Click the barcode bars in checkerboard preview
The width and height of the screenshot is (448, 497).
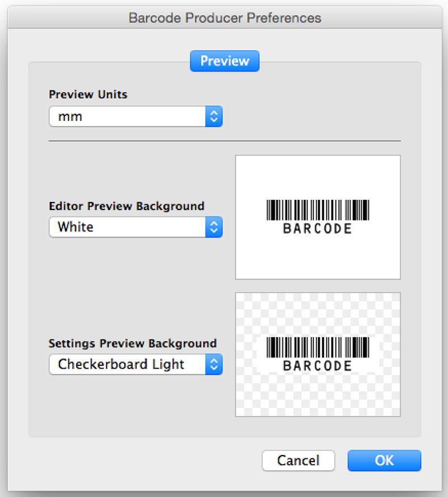click(x=318, y=347)
